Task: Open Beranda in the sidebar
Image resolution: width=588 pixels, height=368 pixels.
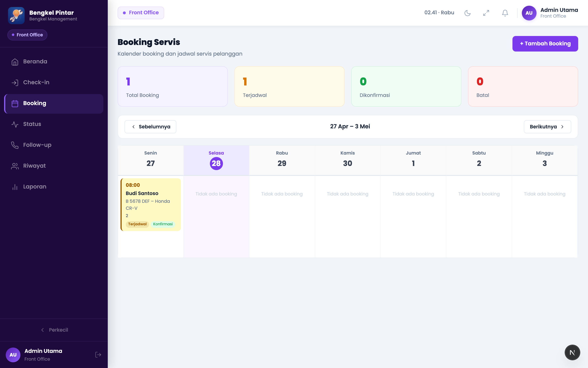Action: [54, 62]
